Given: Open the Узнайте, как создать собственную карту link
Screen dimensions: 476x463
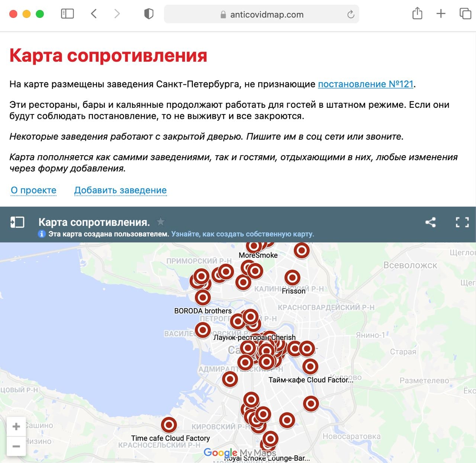Looking at the screenshot, I should (242, 234).
